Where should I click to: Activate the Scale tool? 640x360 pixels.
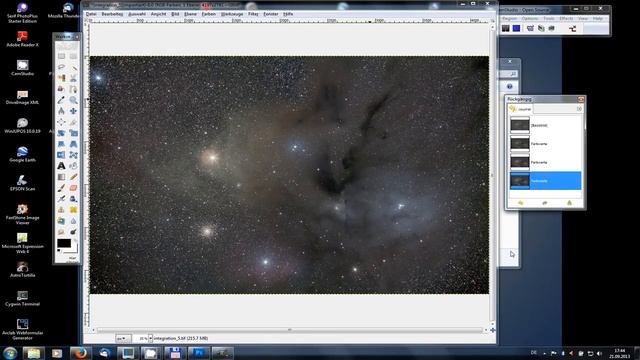point(73,133)
